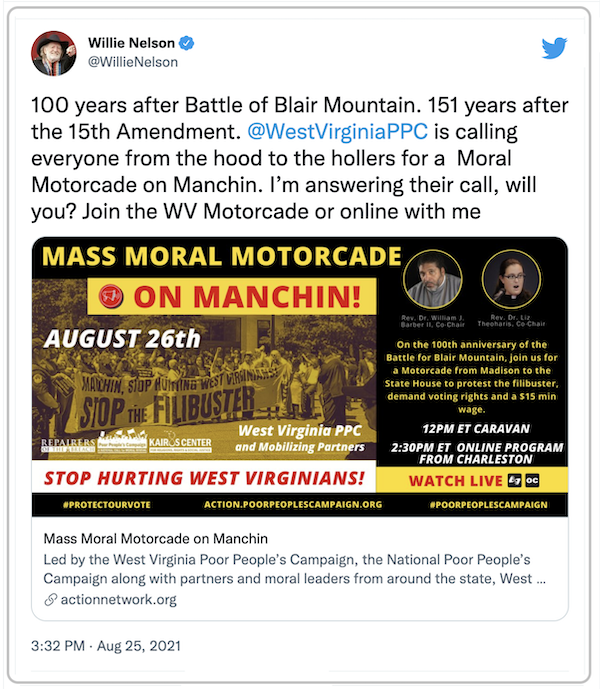The height and width of the screenshot is (689, 600).
Task: Click the Willie Nelson display name
Action: point(131,43)
